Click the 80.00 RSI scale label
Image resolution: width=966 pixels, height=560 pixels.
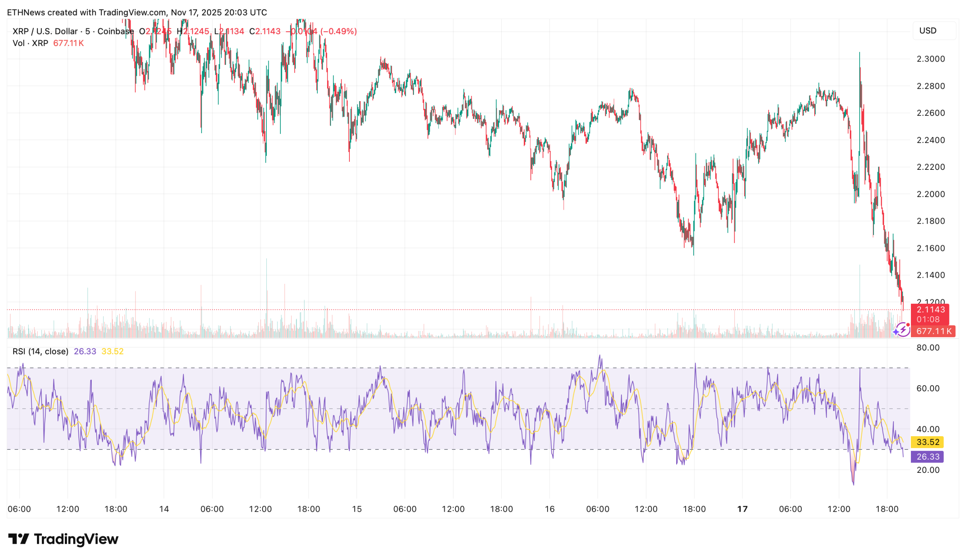tap(928, 348)
